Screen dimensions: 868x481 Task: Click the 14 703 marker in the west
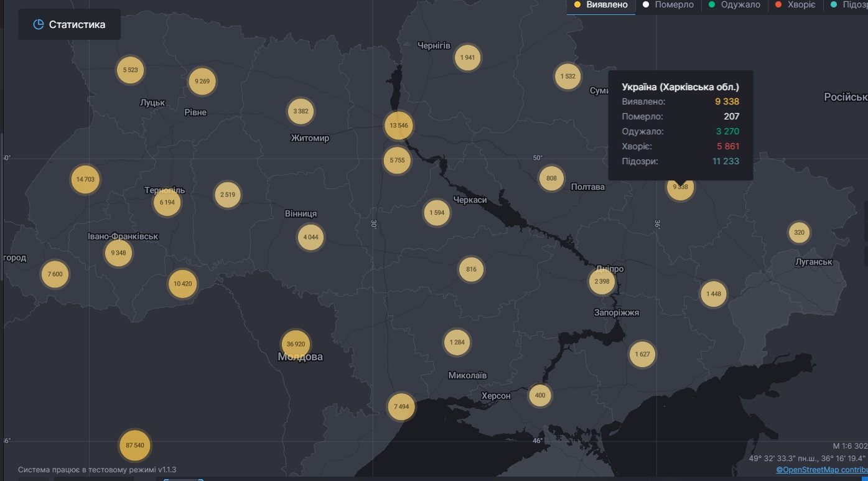tap(85, 179)
